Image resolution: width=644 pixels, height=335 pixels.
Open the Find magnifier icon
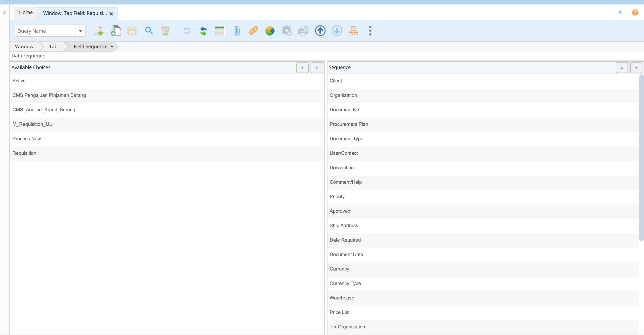point(149,31)
